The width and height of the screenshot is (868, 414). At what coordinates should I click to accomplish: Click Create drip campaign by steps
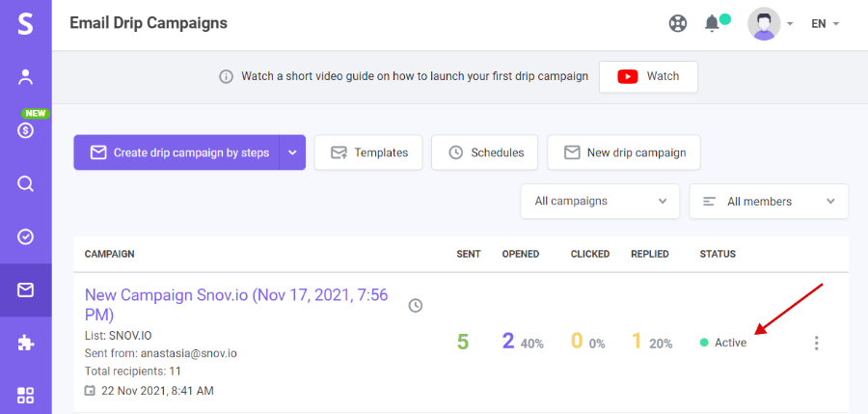176,152
